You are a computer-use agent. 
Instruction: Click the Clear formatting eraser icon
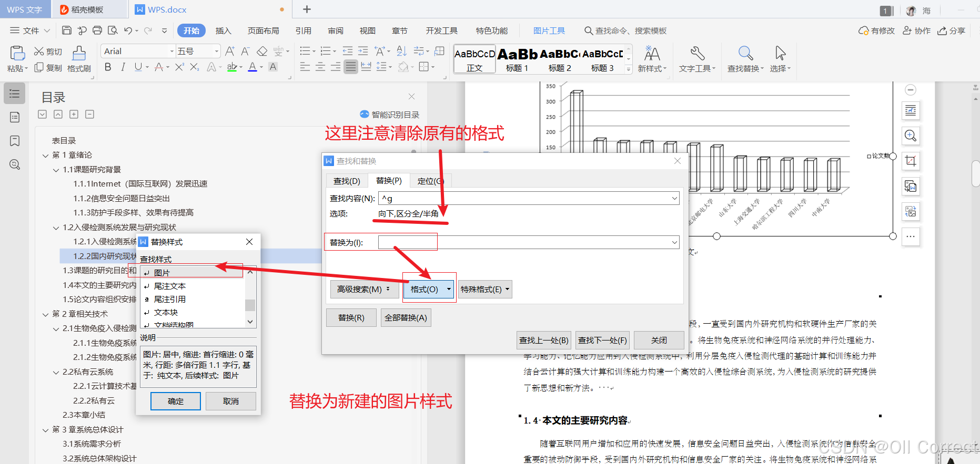(262, 51)
